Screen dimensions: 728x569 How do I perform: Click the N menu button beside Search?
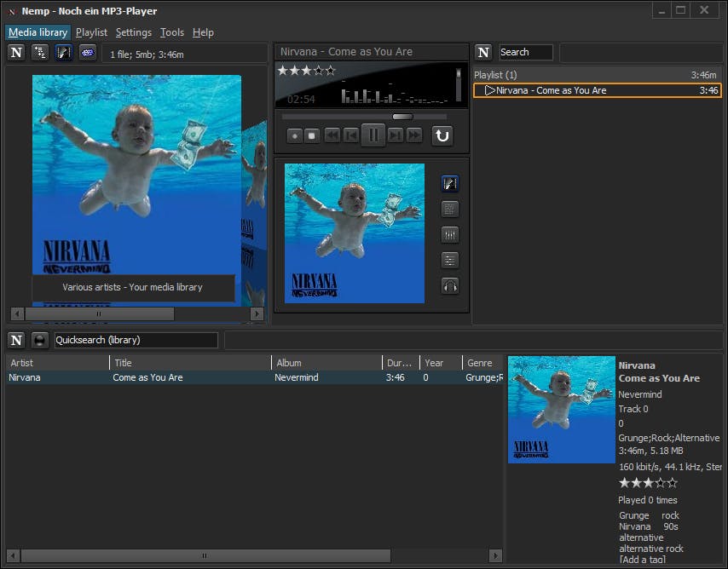(x=482, y=53)
